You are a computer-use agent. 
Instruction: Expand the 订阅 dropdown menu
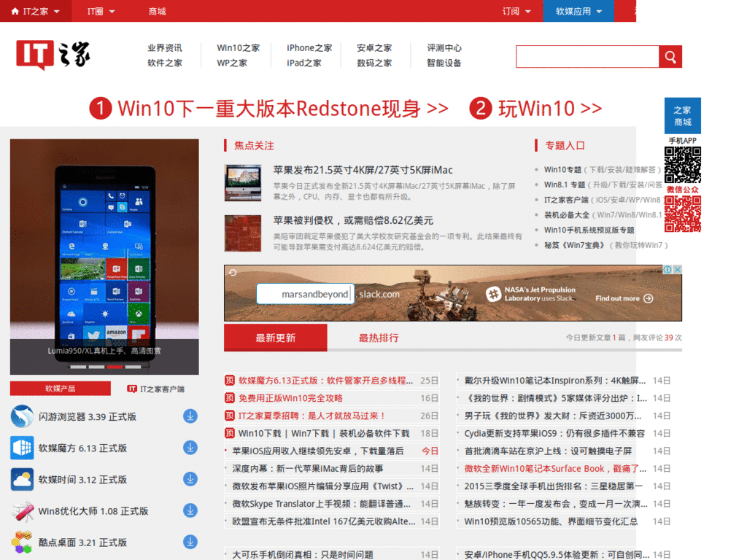click(x=517, y=11)
